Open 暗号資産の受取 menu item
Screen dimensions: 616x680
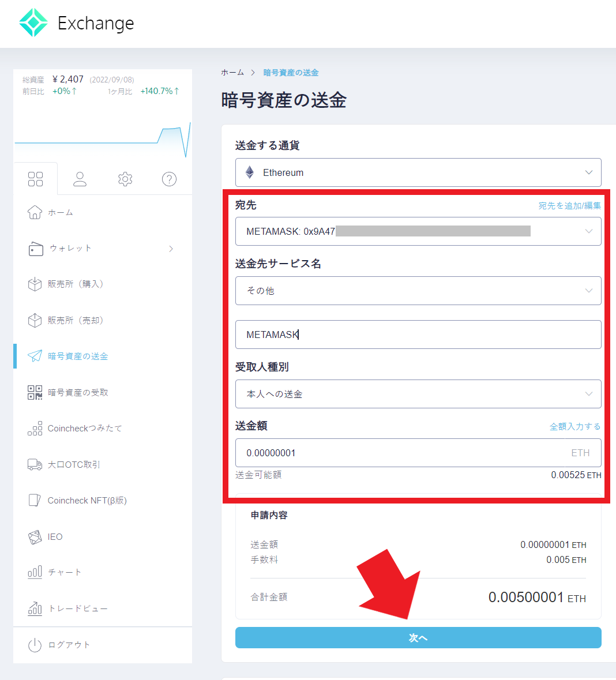point(78,392)
